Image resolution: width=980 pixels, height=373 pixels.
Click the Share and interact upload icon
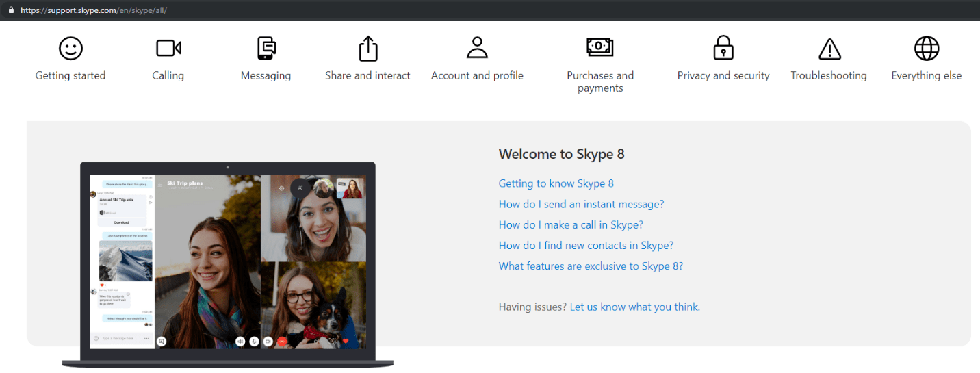368,49
